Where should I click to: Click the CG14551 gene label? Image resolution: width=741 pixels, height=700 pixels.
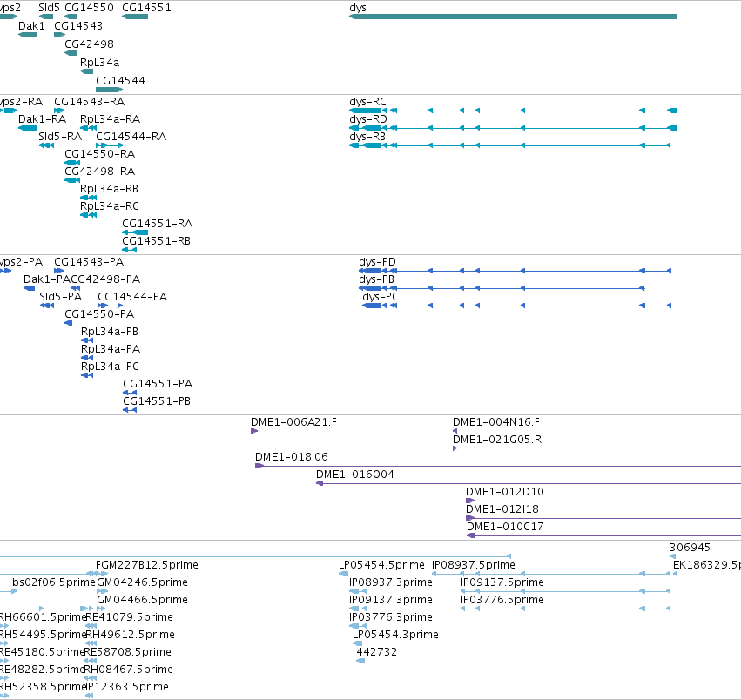coord(146,8)
